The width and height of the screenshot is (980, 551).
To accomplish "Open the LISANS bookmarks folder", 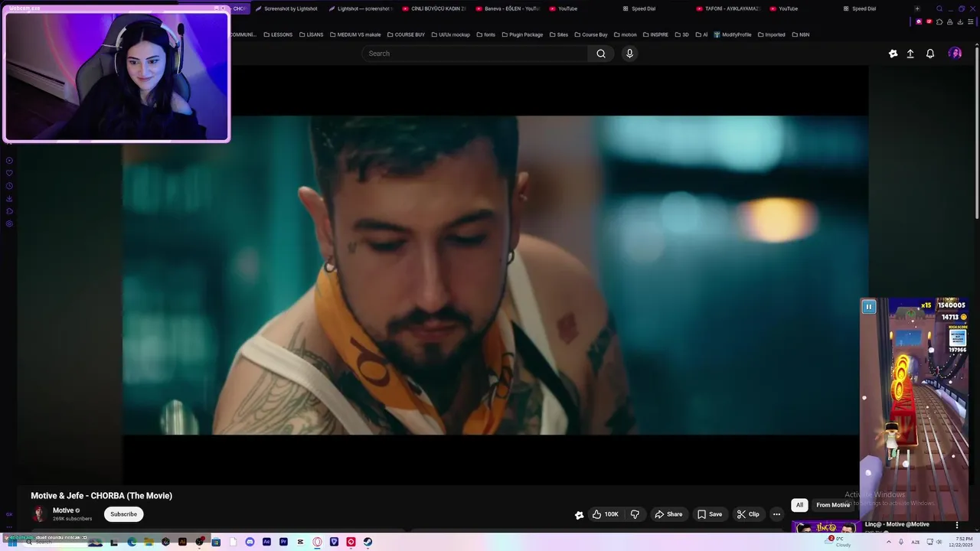I will click(x=311, y=34).
